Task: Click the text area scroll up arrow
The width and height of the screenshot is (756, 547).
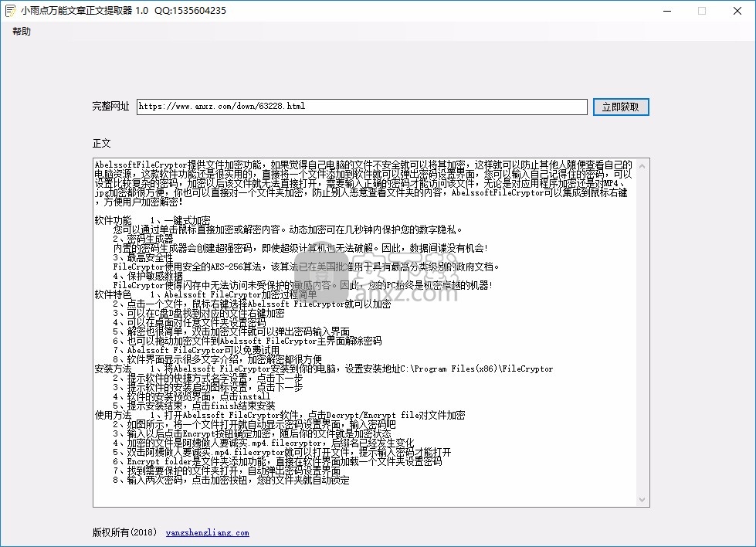Action: (x=642, y=166)
